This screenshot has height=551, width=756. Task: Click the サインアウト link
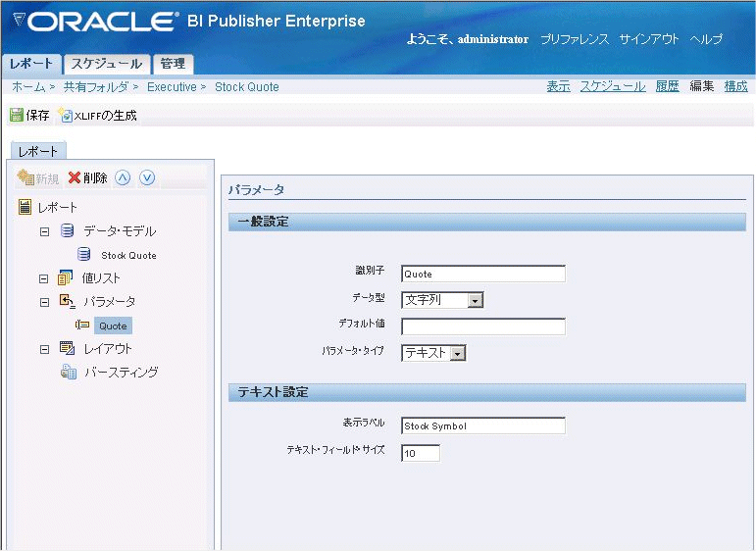(649, 39)
